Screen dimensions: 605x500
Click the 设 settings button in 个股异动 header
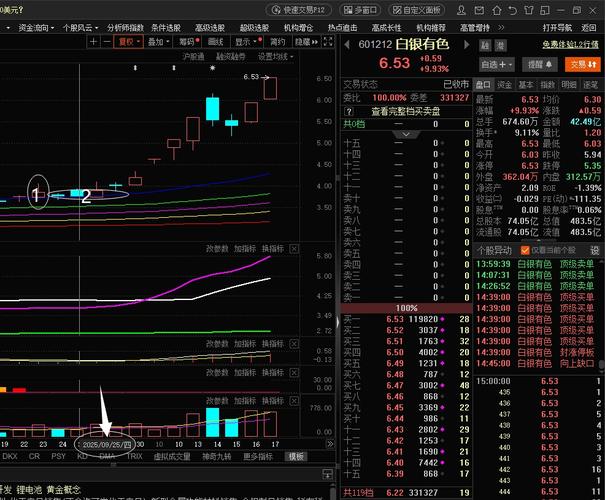(595, 249)
